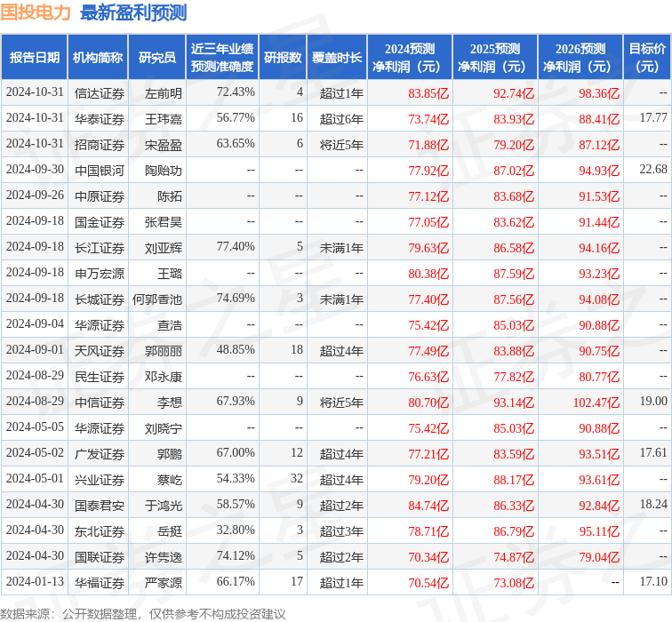This screenshot has width=672, height=622.
Task: Click researcher name 王玮嘉
Action: [163, 119]
